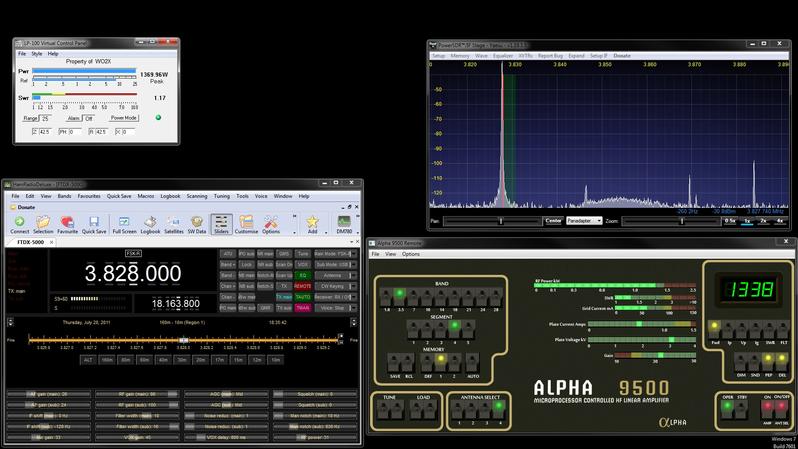
Task: Open the Style menu in LP-100 panel
Action: pos(37,53)
